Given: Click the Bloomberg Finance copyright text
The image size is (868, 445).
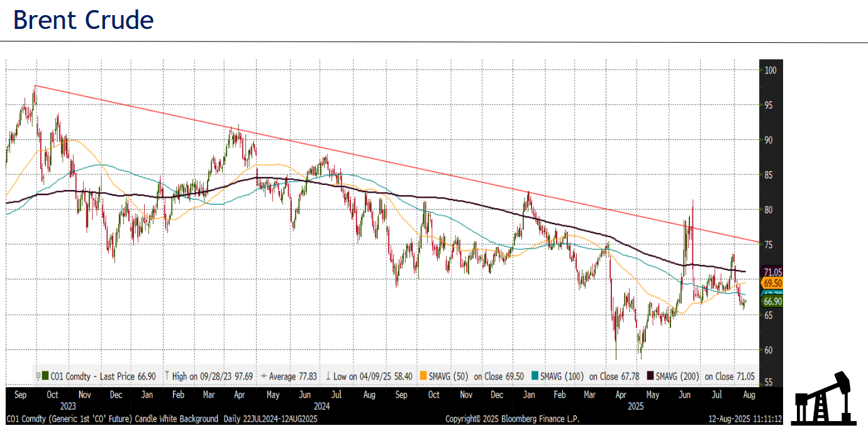Looking at the screenshot, I should pyautogui.click(x=512, y=419).
